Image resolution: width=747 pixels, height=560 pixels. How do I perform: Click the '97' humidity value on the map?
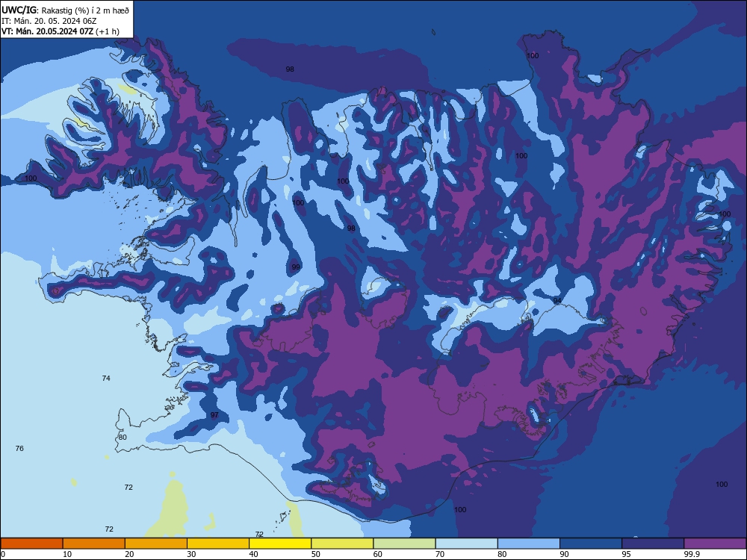(x=214, y=414)
